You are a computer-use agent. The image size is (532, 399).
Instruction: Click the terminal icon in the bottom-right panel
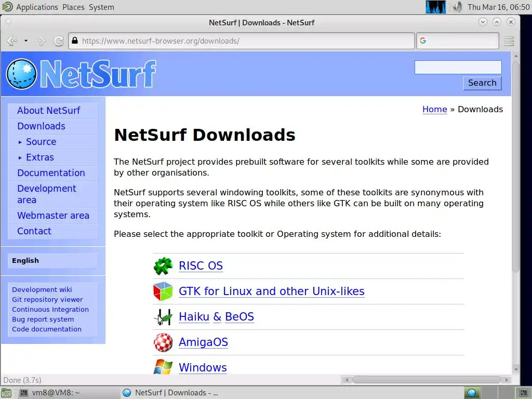coord(524,393)
